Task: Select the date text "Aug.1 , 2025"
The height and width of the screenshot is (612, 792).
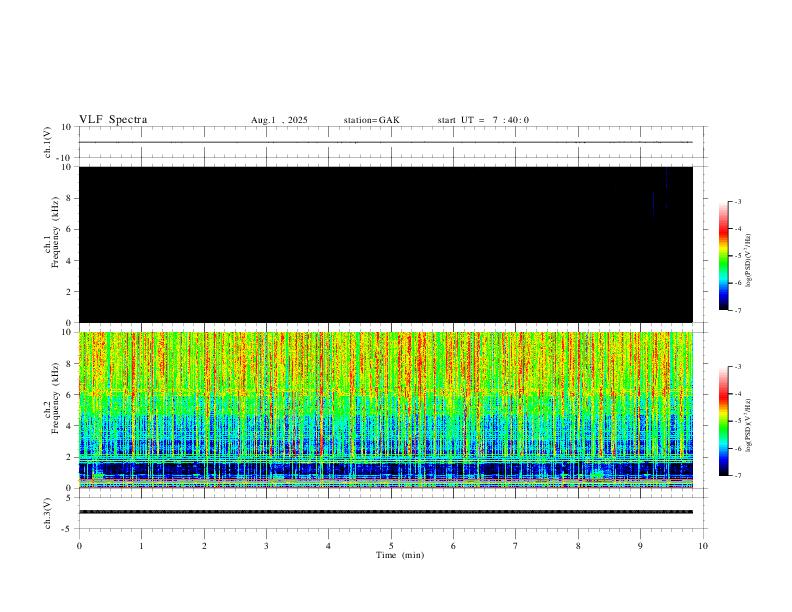Action: [x=279, y=120]
